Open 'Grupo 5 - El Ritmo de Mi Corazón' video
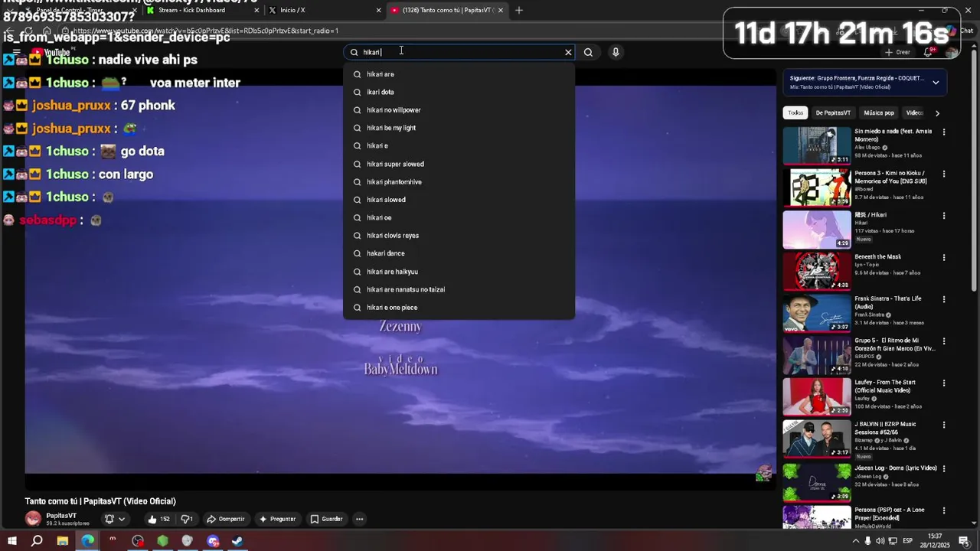 coord(817,355)
